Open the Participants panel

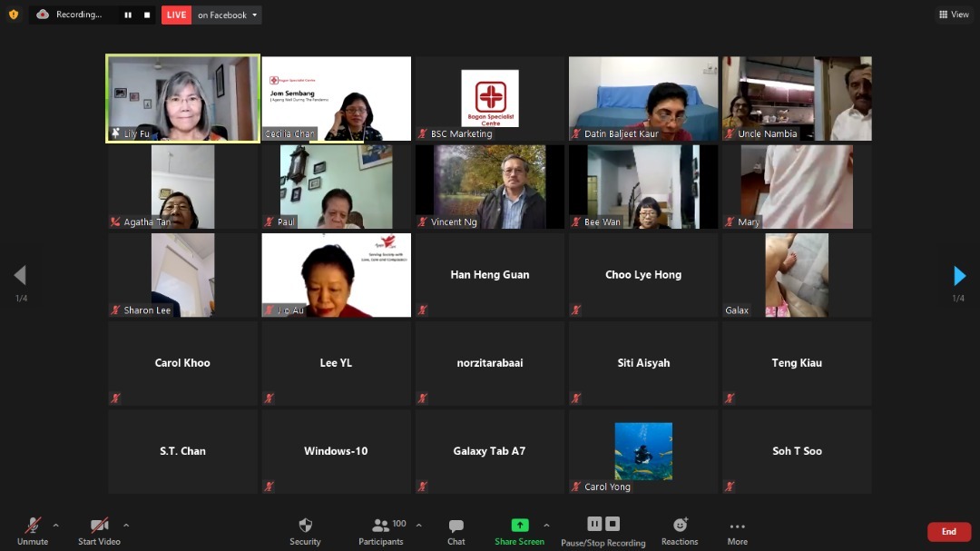(381, 526)
